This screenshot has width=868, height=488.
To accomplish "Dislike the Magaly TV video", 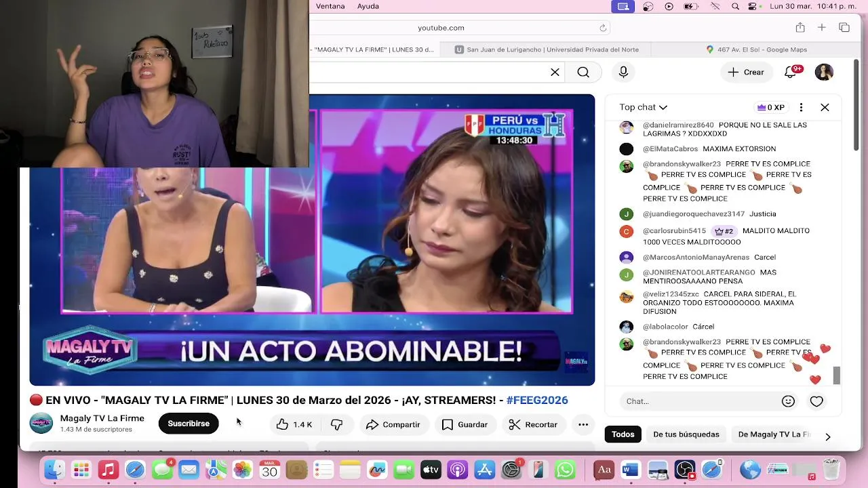I will click(337, 424).
